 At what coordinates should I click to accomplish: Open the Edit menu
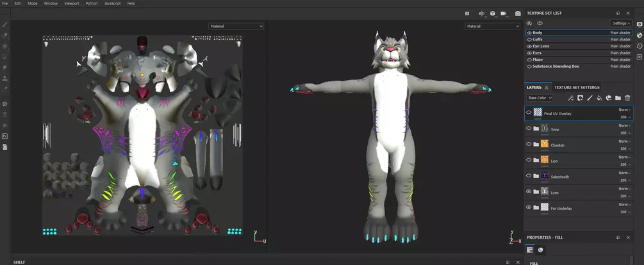18,3
